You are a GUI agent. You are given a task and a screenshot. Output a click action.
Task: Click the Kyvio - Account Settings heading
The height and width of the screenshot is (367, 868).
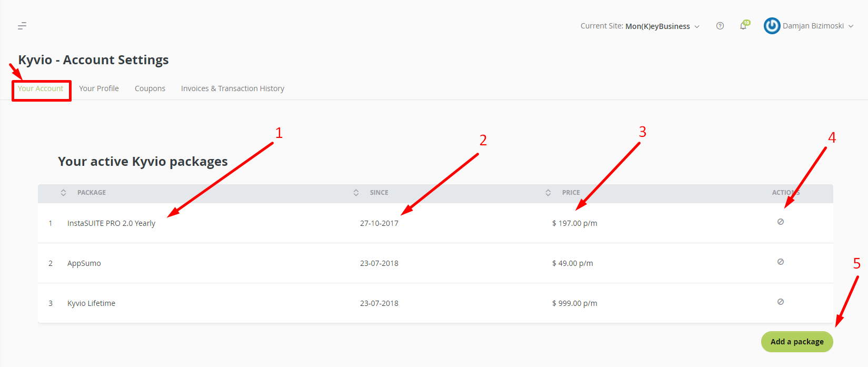(x=94, y=60)
